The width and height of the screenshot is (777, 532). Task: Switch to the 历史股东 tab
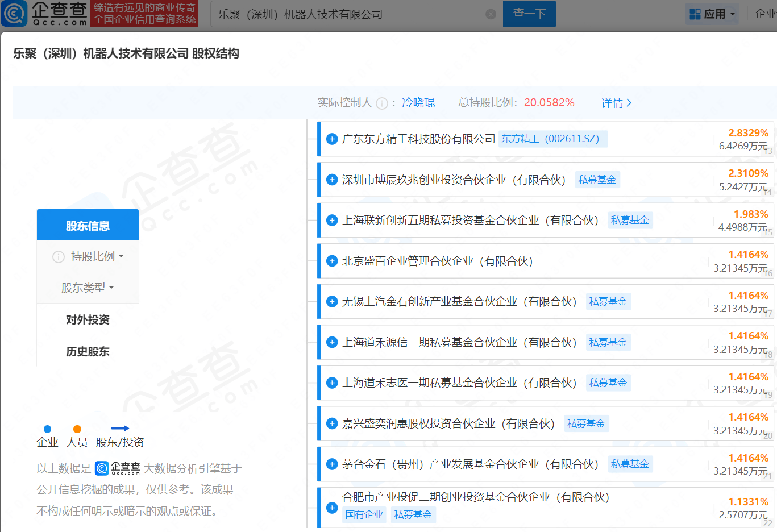click(88, 351)
